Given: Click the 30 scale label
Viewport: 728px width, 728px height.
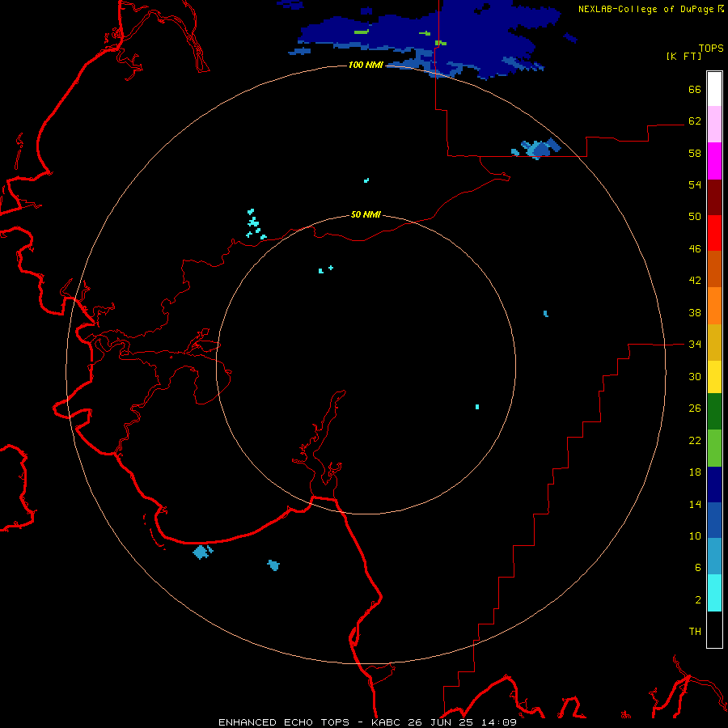Looking at the screenshot, I should point(695,376).
